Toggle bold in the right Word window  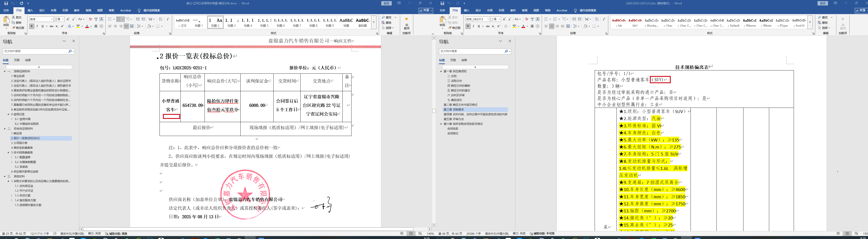[x=468, y=26]
